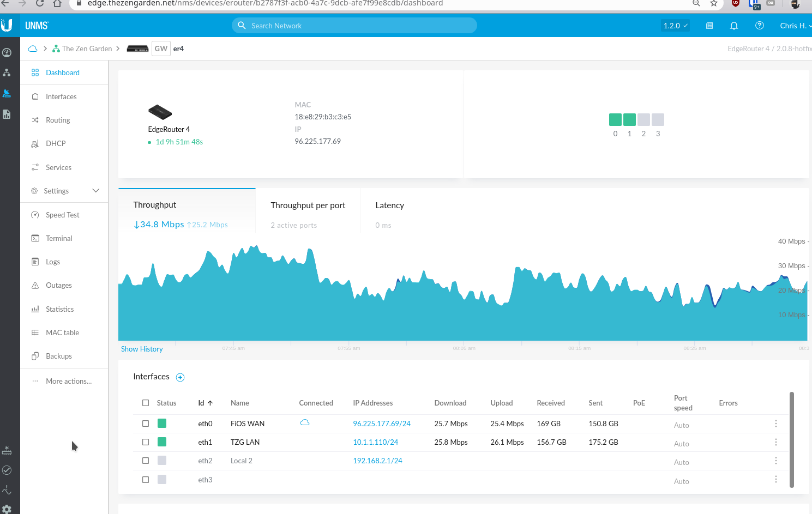Click the uBlock extension icon
Image resolution: width=812 pixels, height=514 pixels.
coord(735,3)
